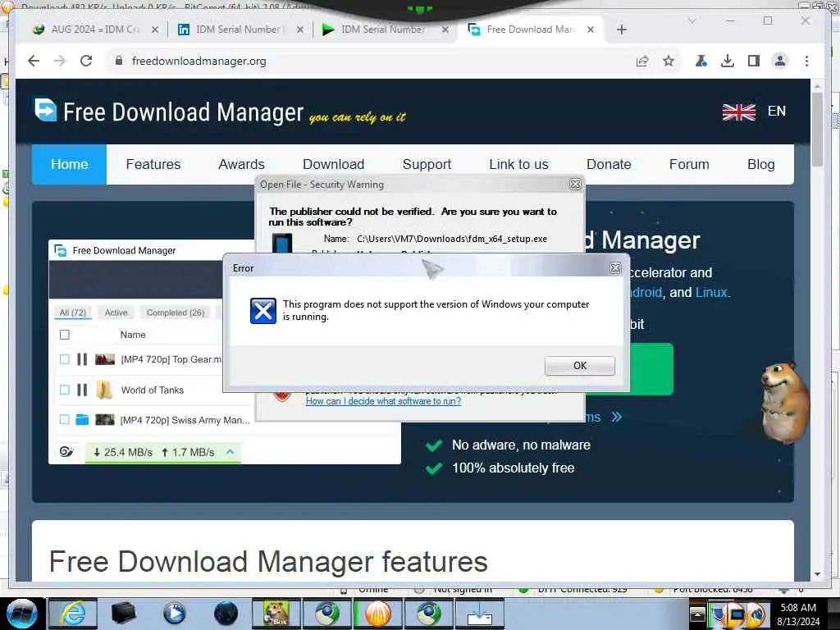840x630 pixels.
Task: Launch Internet Explorer from taskbar
Action: [x=73, y=614]
